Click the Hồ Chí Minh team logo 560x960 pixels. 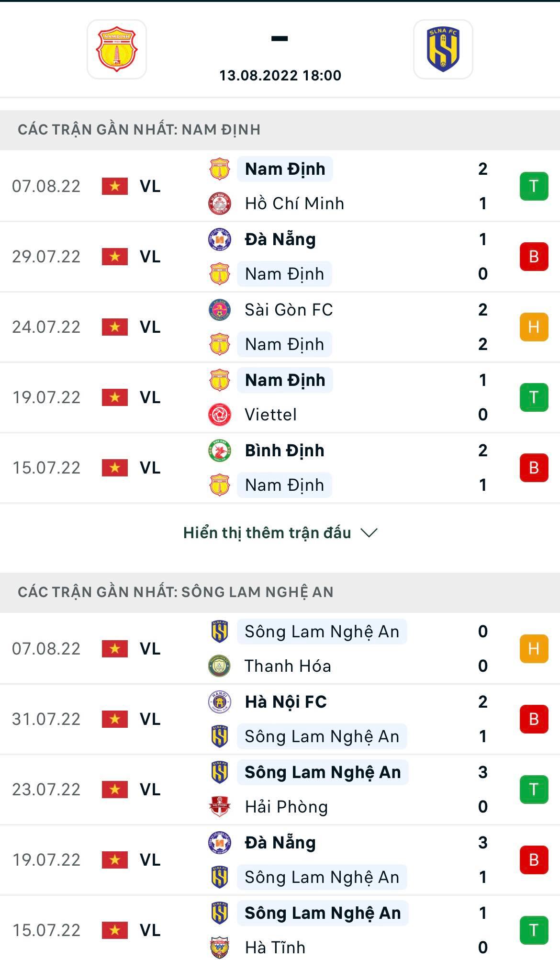tap(220, 203)
